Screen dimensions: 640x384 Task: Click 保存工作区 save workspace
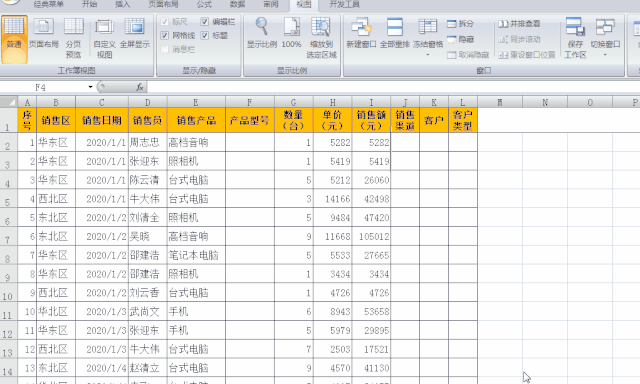click(x=575, y=38)
